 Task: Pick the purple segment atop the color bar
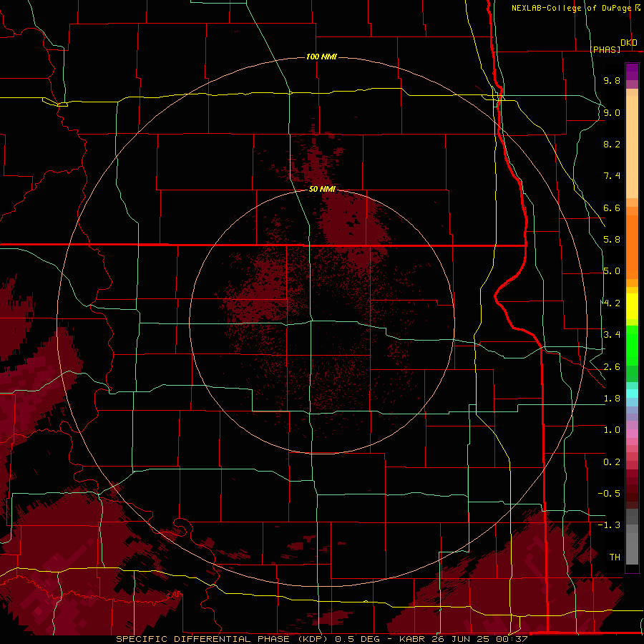tap(632, 72)
